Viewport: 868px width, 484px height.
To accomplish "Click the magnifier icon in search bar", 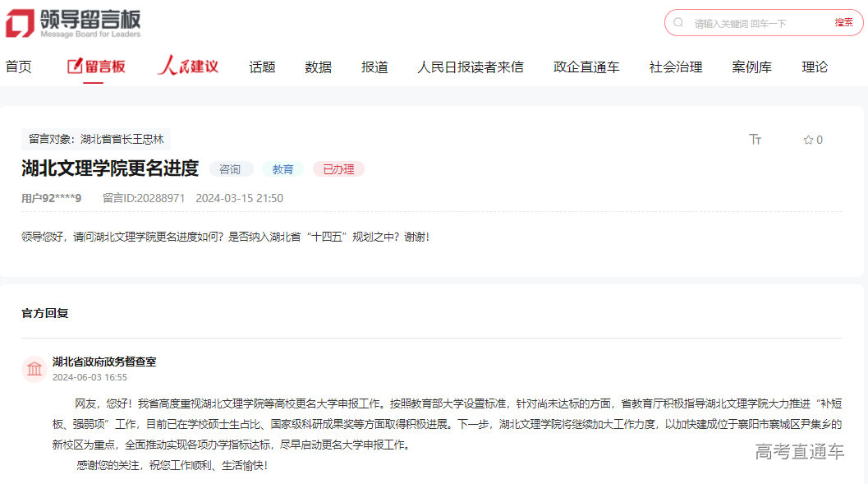I will click(677, 22).
